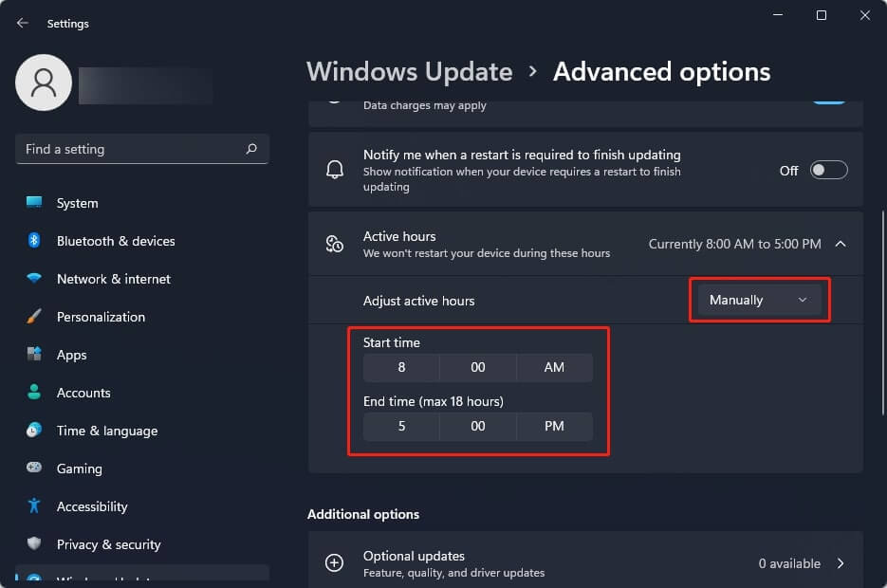Click the Gaming controller icon

pyautogui.click(x=34, y=469)
